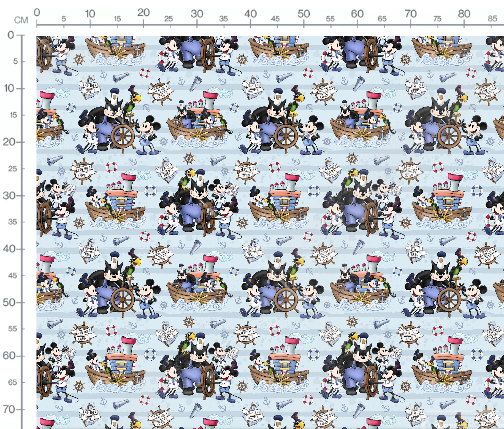The image size is (504, 429).
Task: Select the 0 mark on vertical ruler
Action: pos(11,35)
